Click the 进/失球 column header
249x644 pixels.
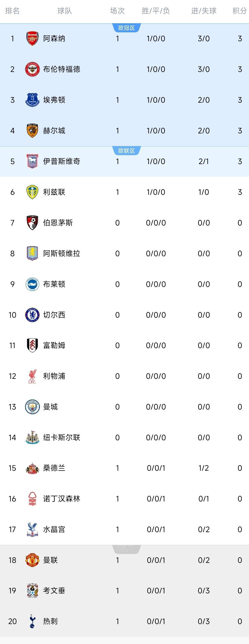pos(204,11)
